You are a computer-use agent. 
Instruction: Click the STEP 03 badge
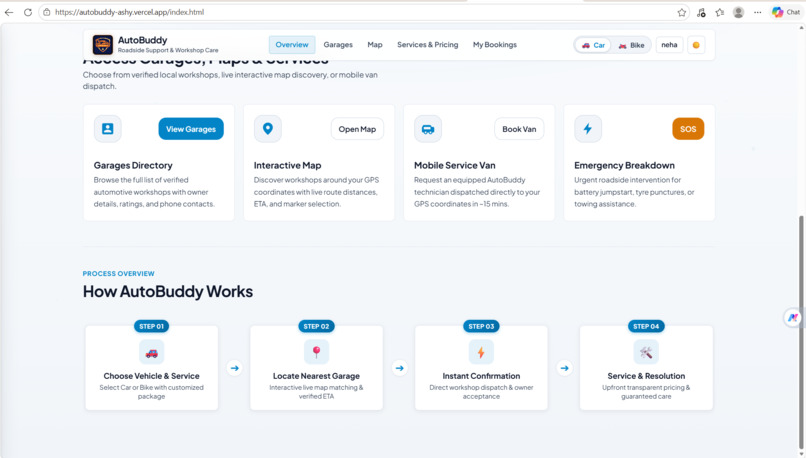point(481,326)
